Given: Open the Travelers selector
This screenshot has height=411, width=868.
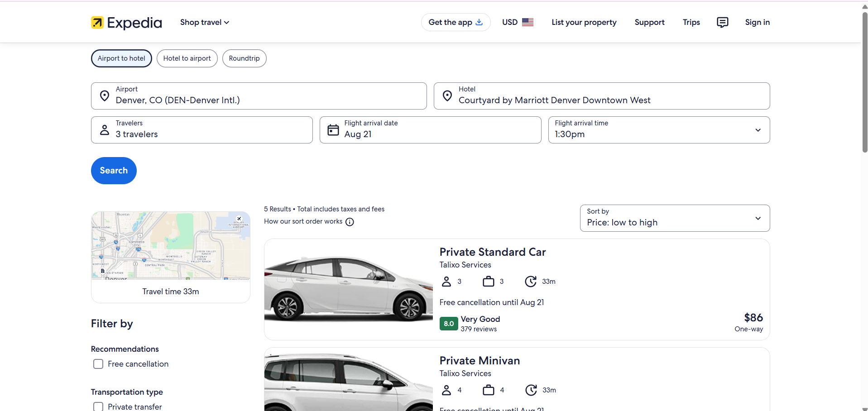Looking at the screenshot, I should (202, 130).
